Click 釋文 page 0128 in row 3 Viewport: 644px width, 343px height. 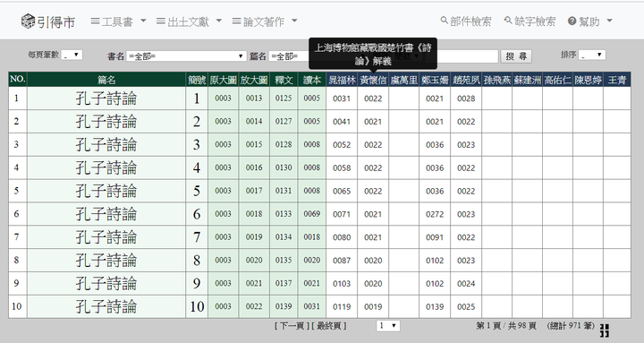pos(284,144)
